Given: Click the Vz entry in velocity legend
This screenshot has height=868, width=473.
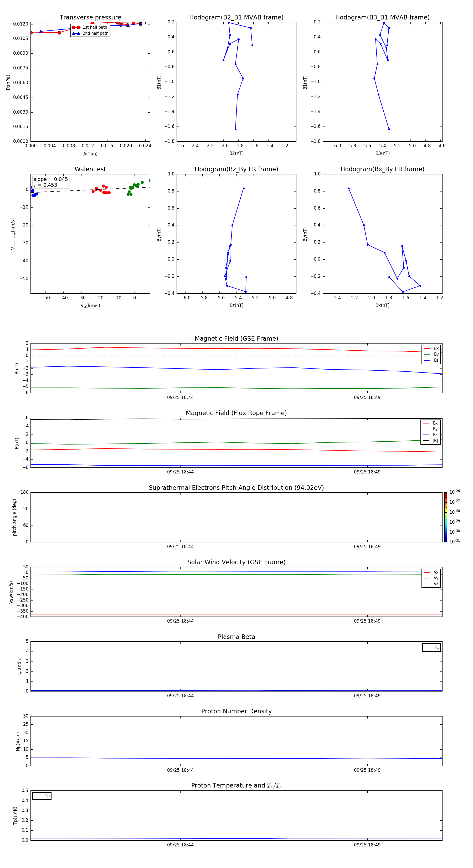Looking at the screenshot, I should pos(431,584).
